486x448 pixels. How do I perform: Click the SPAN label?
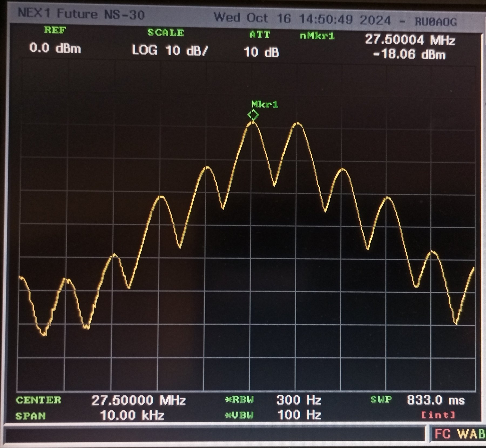[31, 416]
